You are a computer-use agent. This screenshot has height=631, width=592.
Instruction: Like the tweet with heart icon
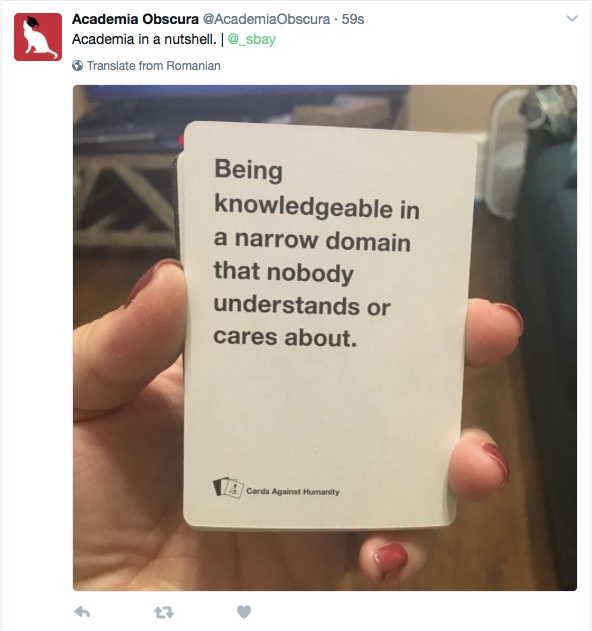pos(244,612)
